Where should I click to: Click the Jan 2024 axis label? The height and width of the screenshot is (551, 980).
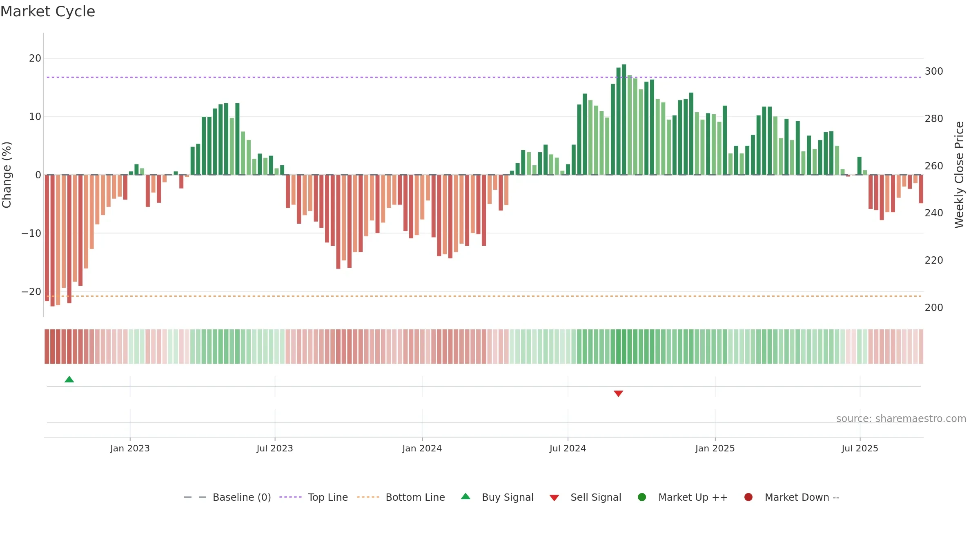pyautogui.click(x=422, y=449)
